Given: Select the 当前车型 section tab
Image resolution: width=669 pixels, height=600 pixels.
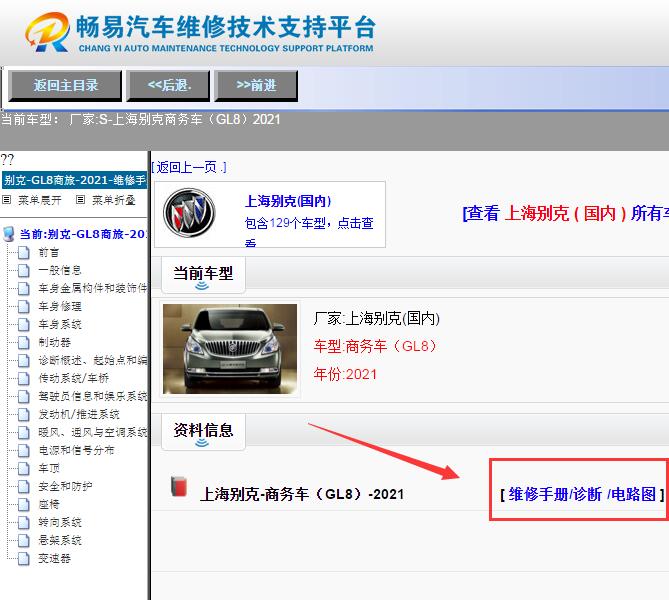Looking at the screenshot, I should [203, 274].
